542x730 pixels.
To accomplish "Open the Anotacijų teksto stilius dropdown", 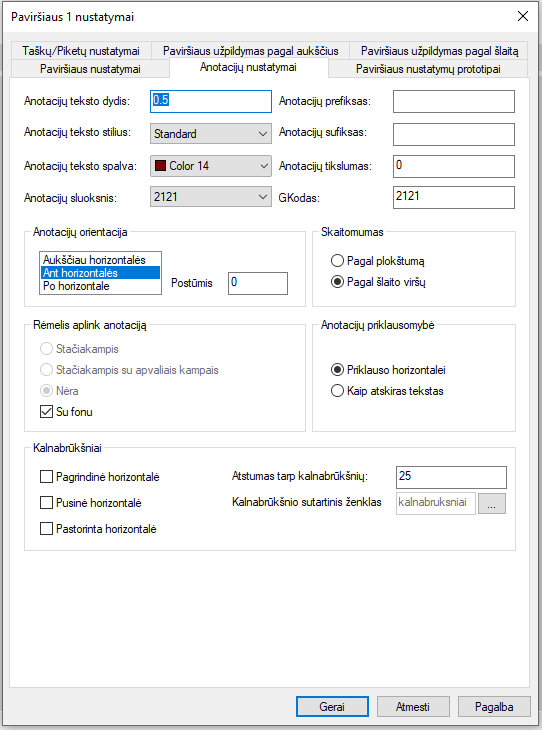I will (210, 134).
